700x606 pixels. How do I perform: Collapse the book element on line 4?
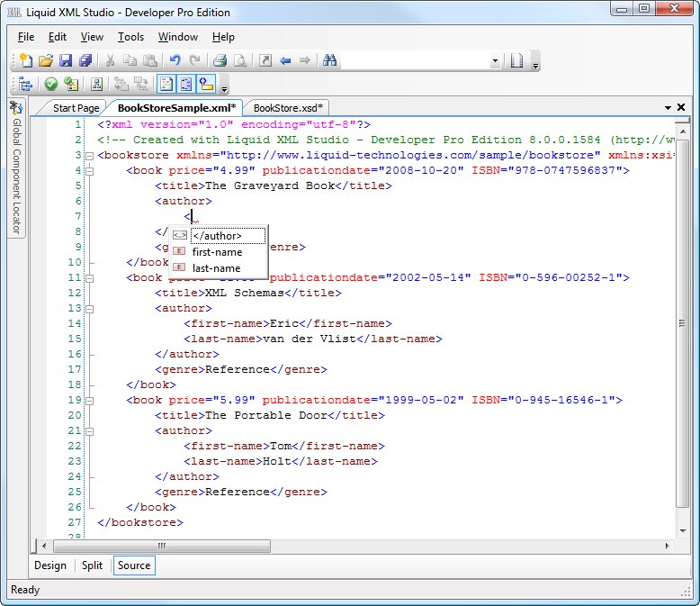[x=89, y=171]
